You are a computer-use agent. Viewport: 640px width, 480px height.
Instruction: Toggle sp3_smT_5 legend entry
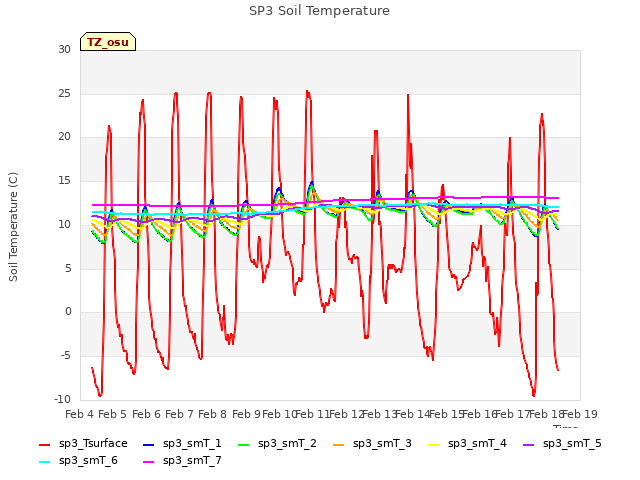click(562, 444)
